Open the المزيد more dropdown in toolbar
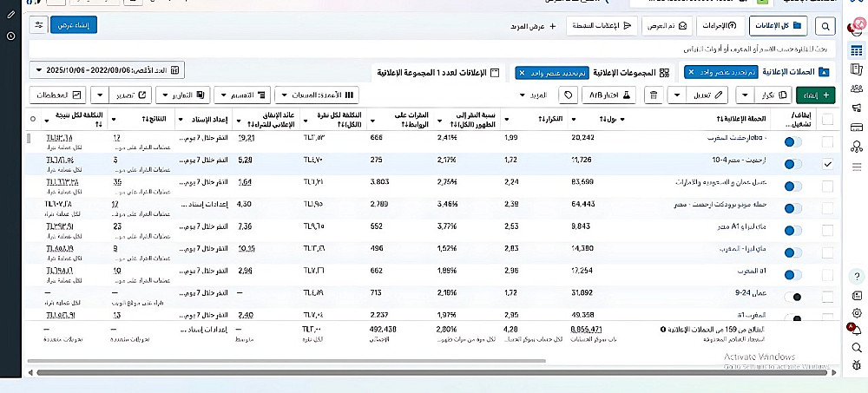This screenshot has height=393, width=868. pyautogui.click(x=533, y=95)
